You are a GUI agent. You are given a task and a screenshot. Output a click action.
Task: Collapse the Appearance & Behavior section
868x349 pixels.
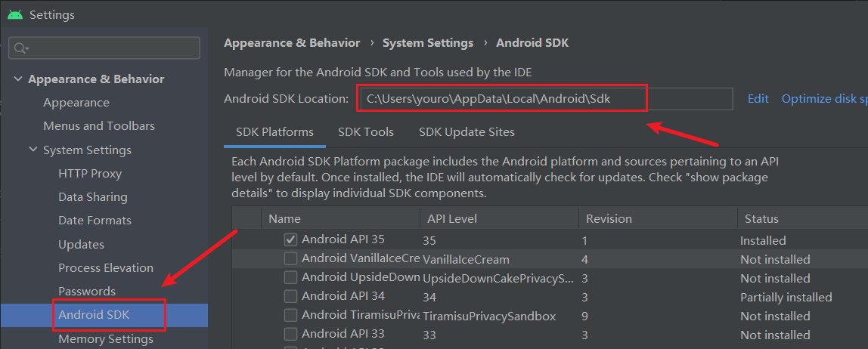[17, 79]
